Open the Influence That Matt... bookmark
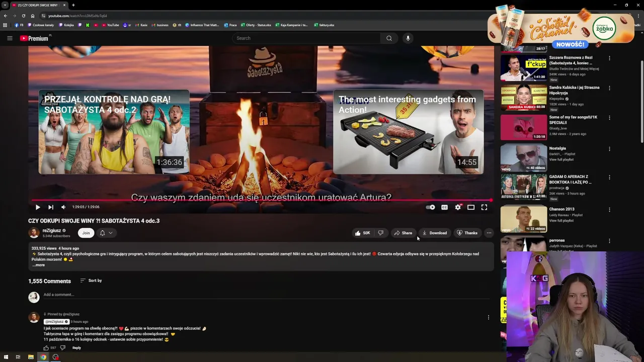 click(x=202, y=25)
